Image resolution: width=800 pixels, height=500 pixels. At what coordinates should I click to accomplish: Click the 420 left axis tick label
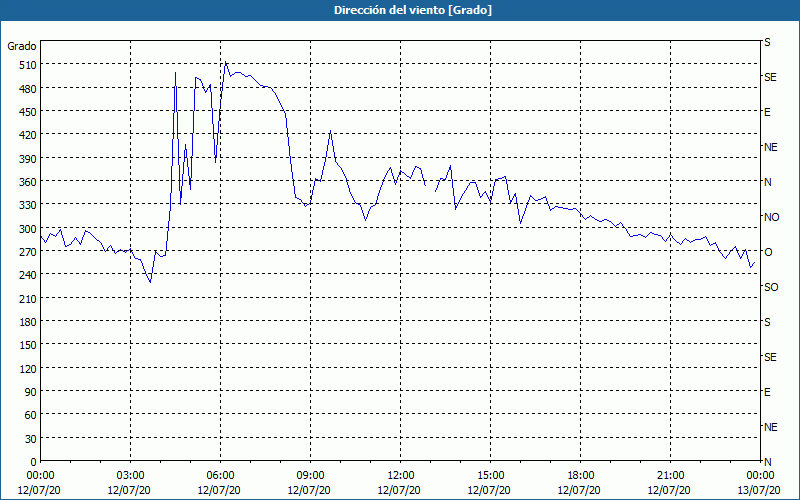point(28,135)
